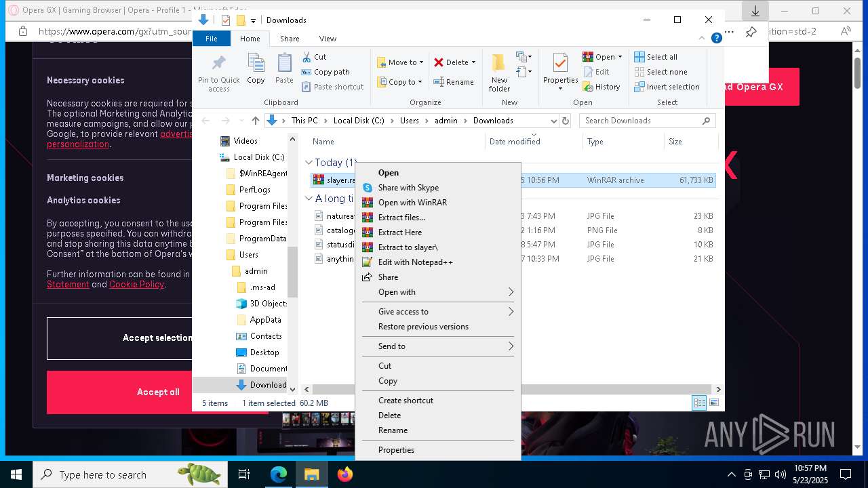
Task: Open Microsoft Edge from the taskbar
Action: [279, 474]
